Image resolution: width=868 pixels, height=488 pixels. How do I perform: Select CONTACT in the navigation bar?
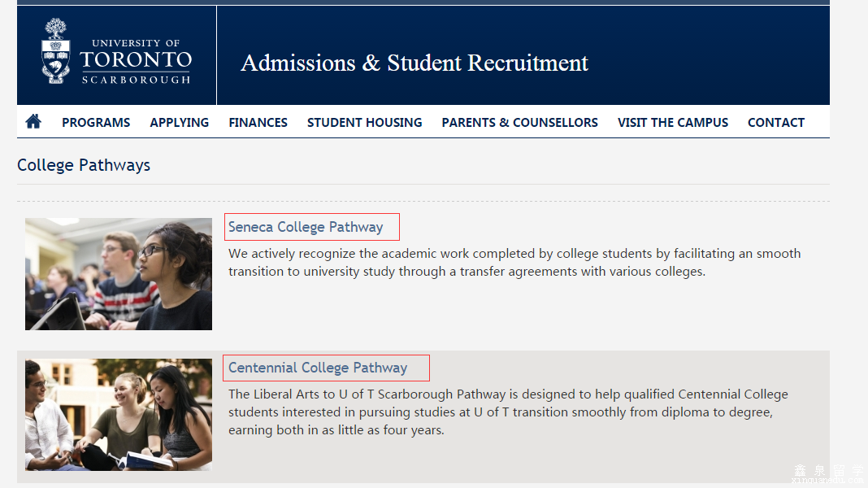776,123
